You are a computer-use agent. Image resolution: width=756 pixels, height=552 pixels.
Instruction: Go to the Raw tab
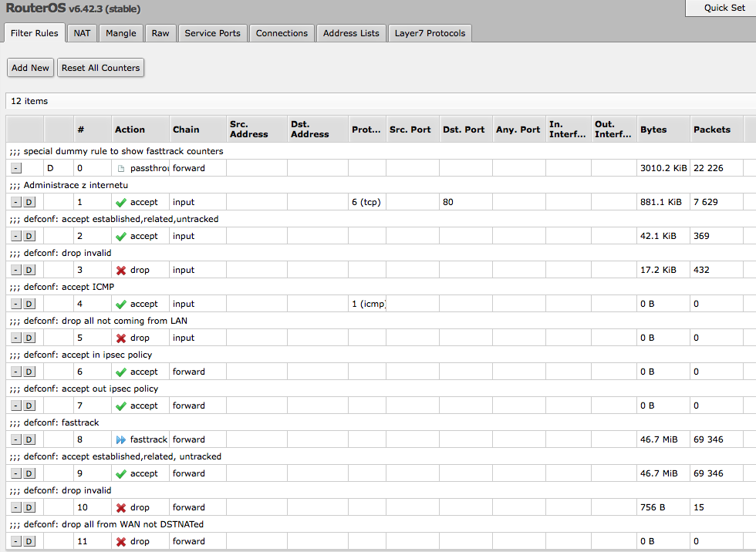coord(160,33)
